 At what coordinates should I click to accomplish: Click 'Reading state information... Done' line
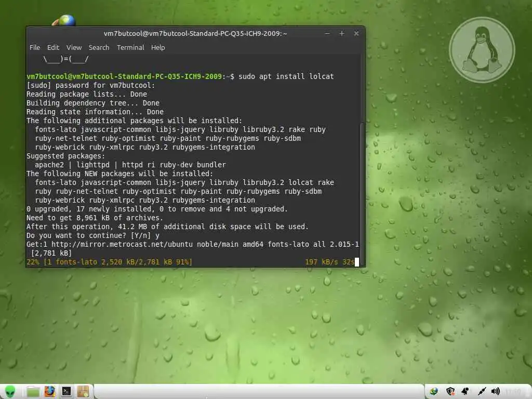point(95,112)
